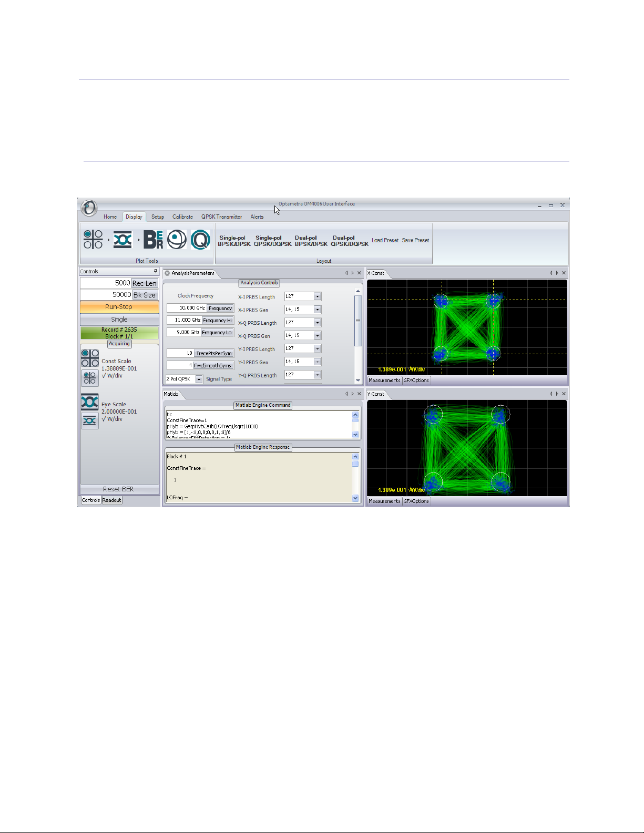Click the Frequency Hi button
Screen dimensions: 644x833
point(218,320)
